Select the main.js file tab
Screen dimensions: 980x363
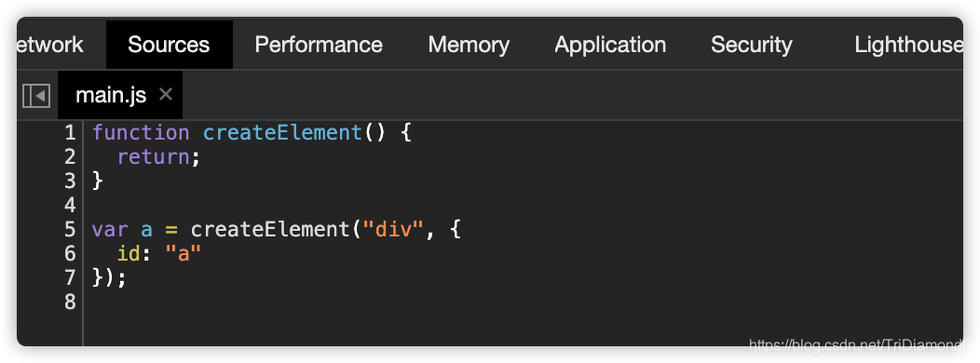tap(111, 95)
